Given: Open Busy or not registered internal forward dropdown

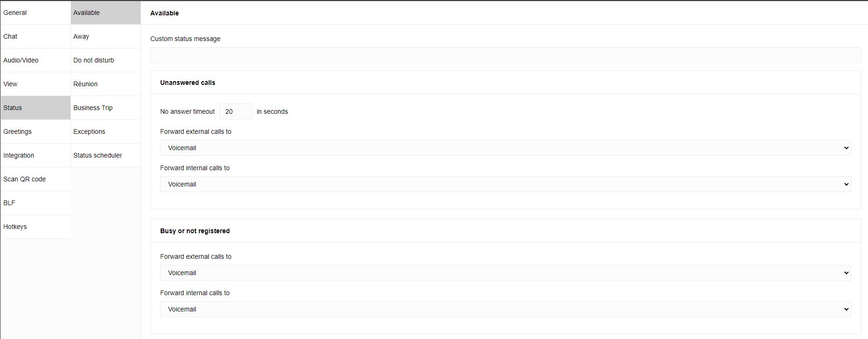Looking at the screenshot, I should tap(505, 309).
